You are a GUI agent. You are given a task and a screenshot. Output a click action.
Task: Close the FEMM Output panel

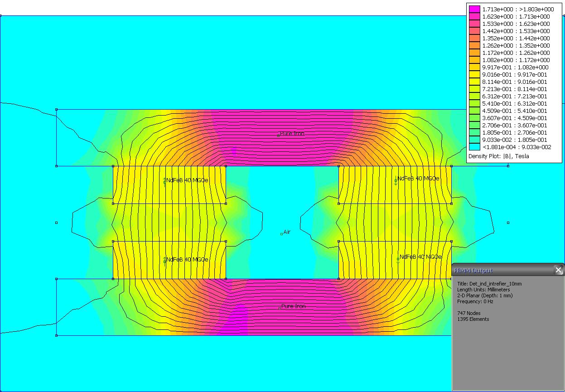558,270
